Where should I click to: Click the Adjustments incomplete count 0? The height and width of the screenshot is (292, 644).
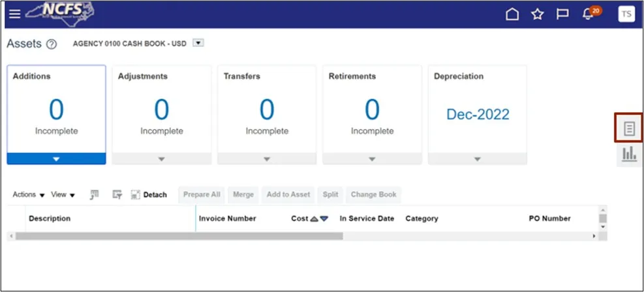pos(162,110)
